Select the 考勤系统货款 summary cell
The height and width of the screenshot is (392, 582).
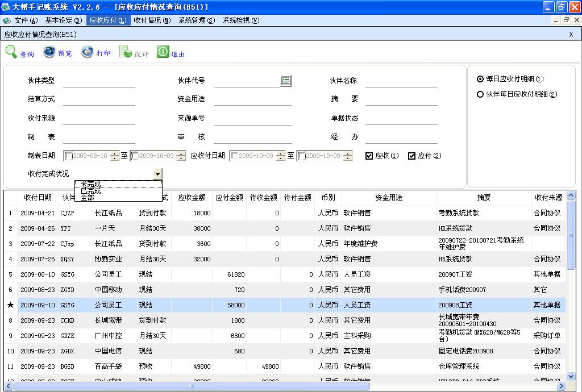click(484, 213)
